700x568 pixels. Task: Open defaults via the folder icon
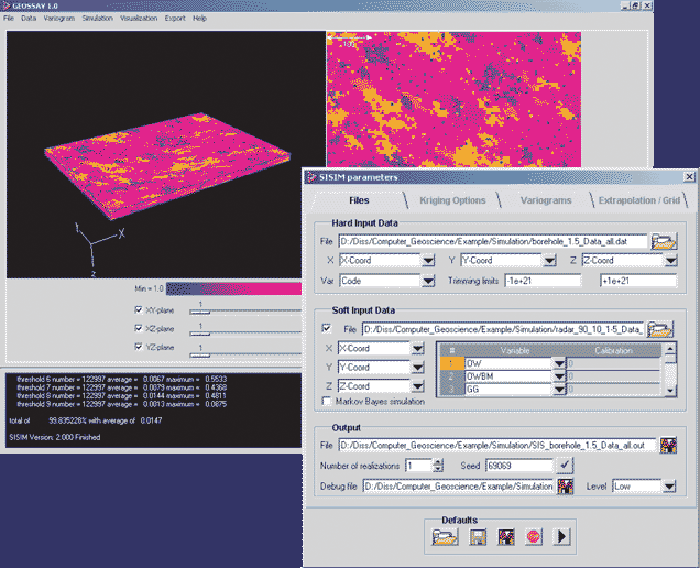[445, 538]
